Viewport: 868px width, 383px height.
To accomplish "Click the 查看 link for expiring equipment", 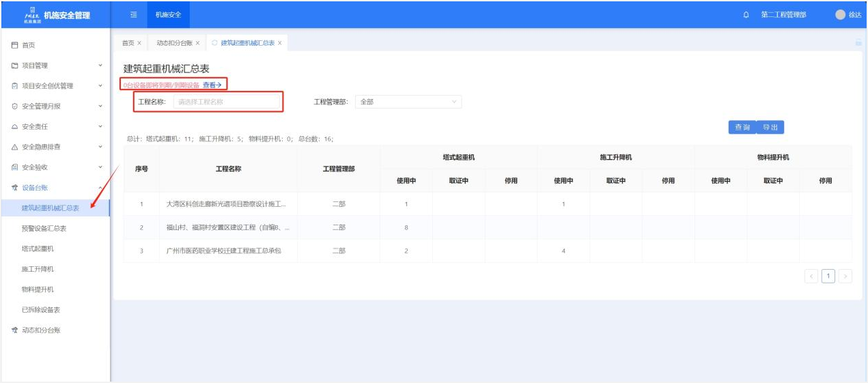I will click(212, 85).
